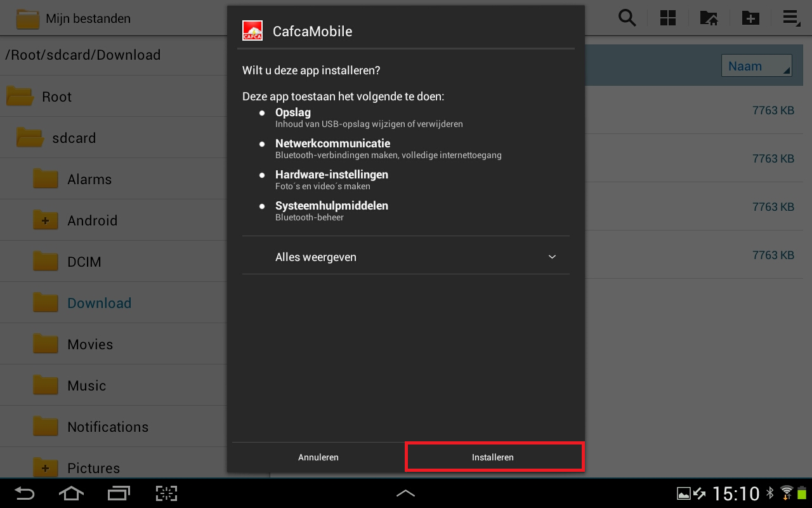Tap the Mijn bestanden title
812x508 pixels.
(x=88, y=18)
